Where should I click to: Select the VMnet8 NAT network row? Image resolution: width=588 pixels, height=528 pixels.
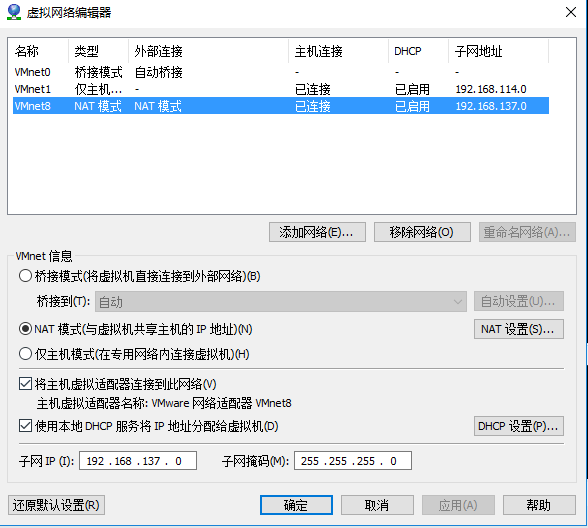pyautogui.click(x=281, y=106)
